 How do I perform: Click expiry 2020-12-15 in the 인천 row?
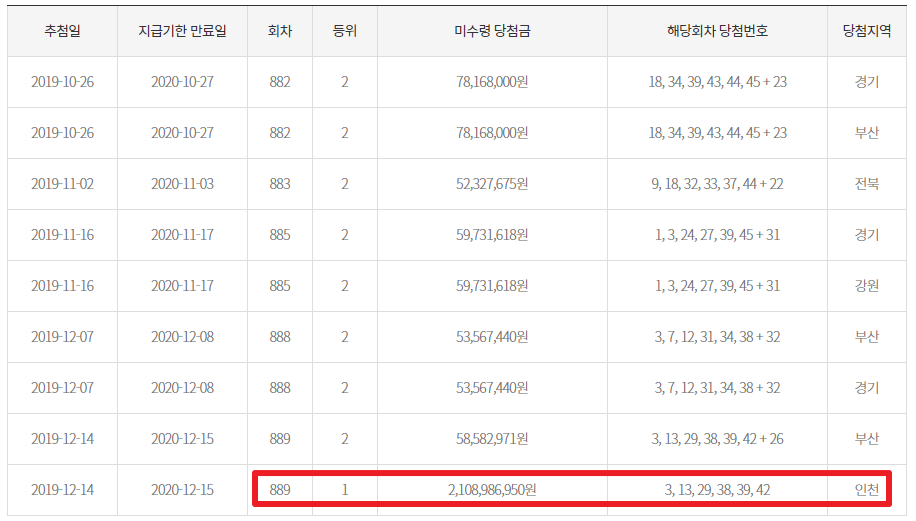tap(182, 490)
